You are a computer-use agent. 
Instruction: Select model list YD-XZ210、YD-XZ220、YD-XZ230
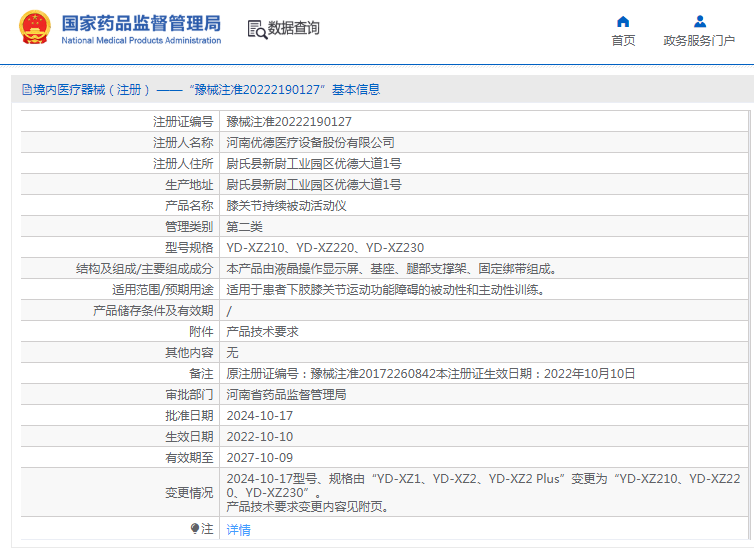325,248
